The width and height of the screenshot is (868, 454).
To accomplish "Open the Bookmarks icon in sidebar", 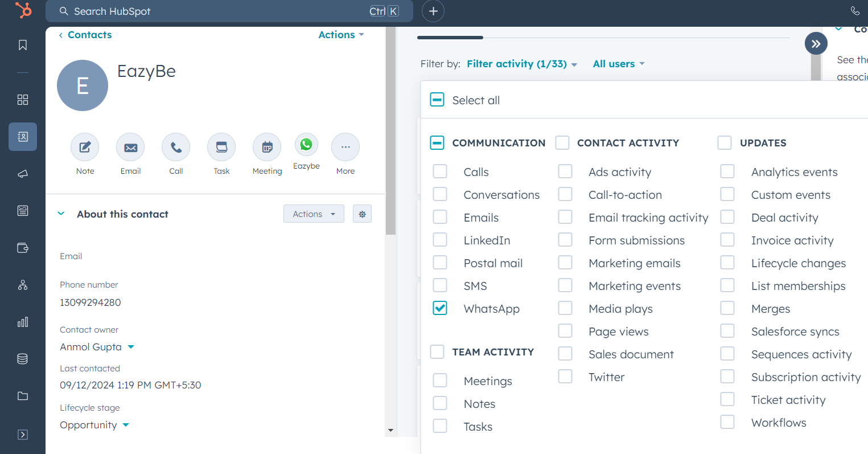I will [23, 45].
